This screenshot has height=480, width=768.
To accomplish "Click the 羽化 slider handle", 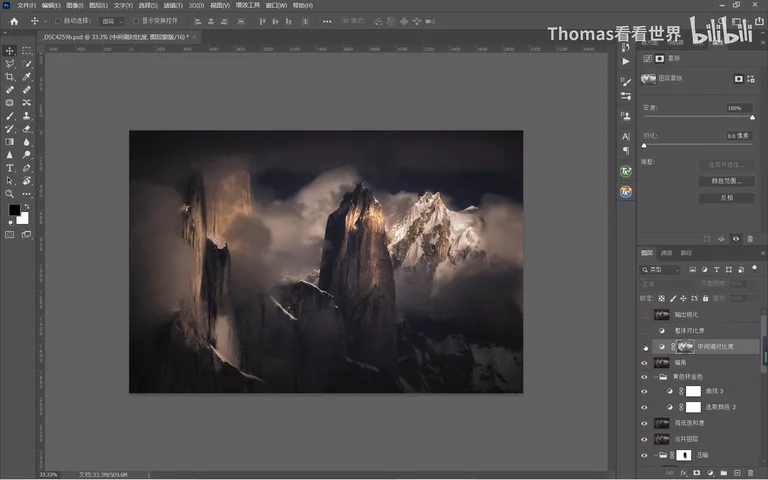I will coord(644,145).
